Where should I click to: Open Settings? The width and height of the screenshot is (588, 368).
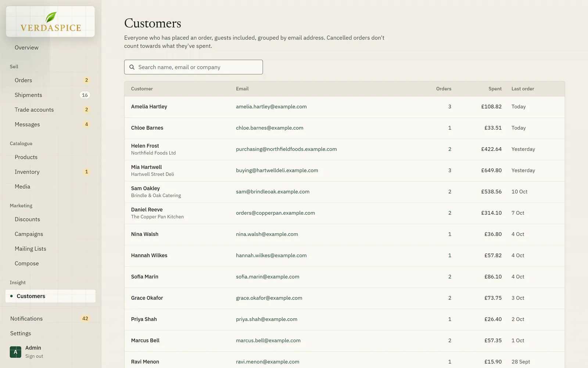point(50,333)
